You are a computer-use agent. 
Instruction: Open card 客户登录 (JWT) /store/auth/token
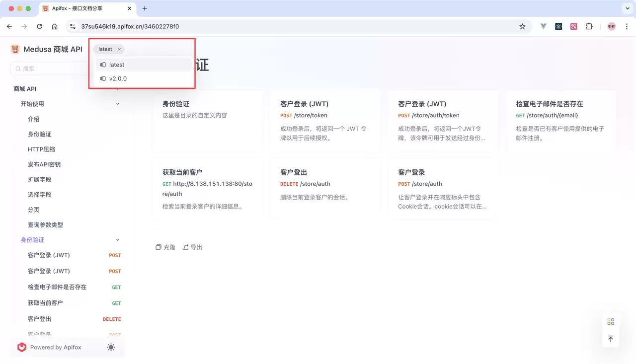(443, 121)
